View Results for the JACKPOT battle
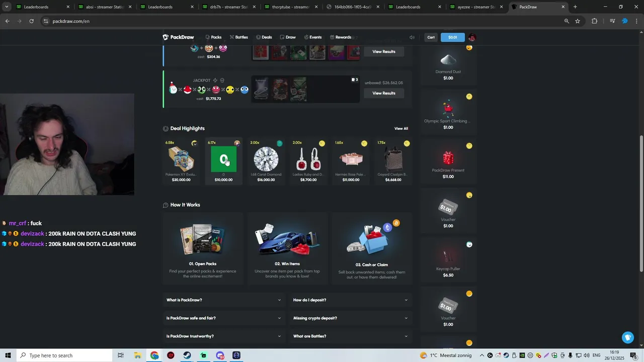 pyautogui.click(x=384, y=93)
